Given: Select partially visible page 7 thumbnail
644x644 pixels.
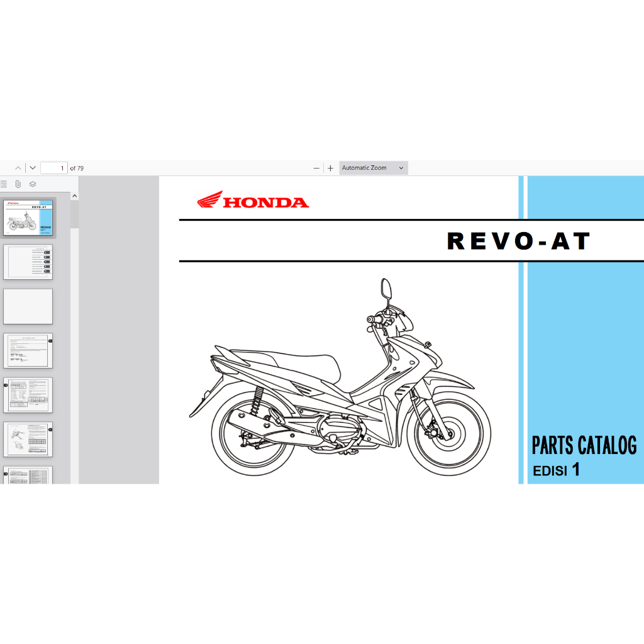Looking at the screenshot, I should (x=28, y=475).
